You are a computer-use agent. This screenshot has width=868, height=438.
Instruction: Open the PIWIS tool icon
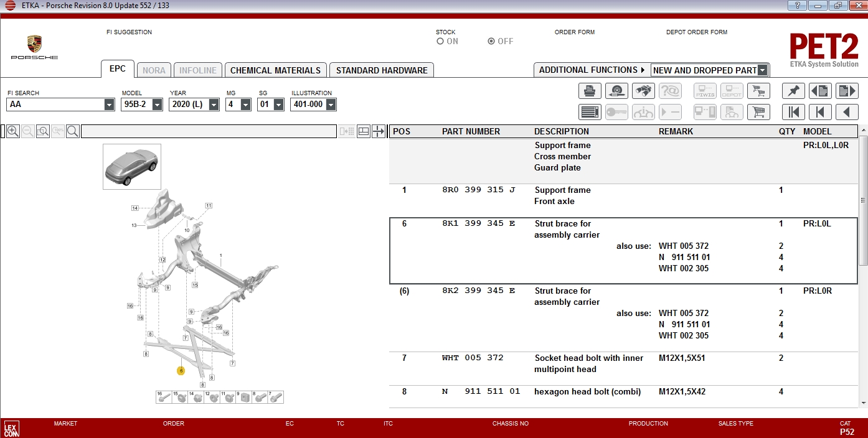(x=705, y=90)
